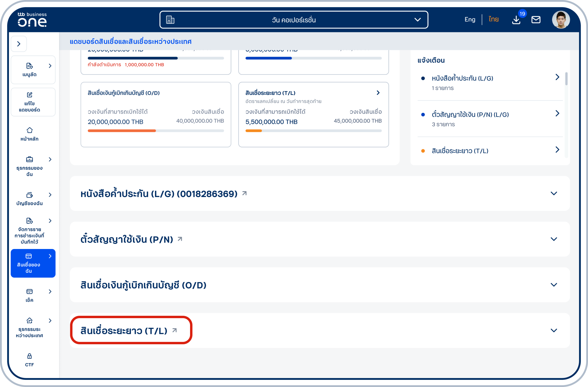Image resolution: width=588 pixels, height=387 pixels.
Task: Expand the collapsed sidebar with the arrow
Action: [x=19, y=44]
